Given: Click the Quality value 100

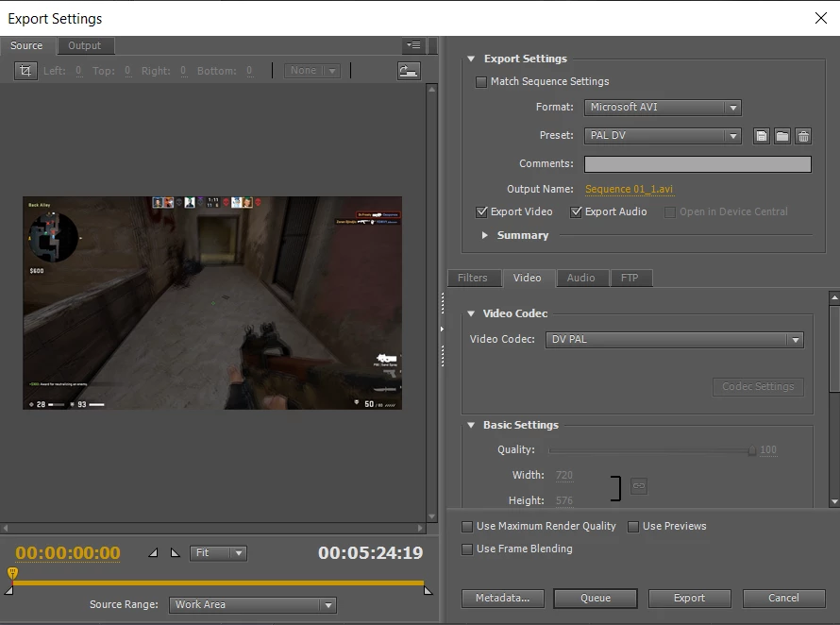Looking at the screenshot, I should [x=768, y=449].
